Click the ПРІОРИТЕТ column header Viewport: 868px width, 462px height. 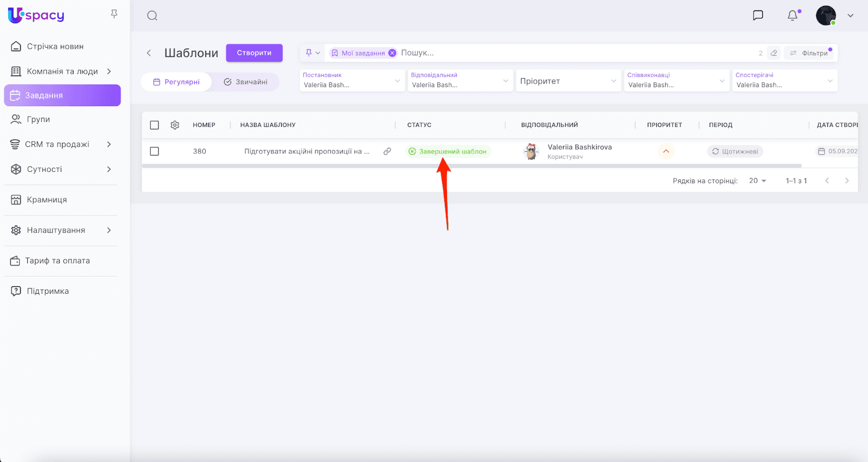coord(665,125)
